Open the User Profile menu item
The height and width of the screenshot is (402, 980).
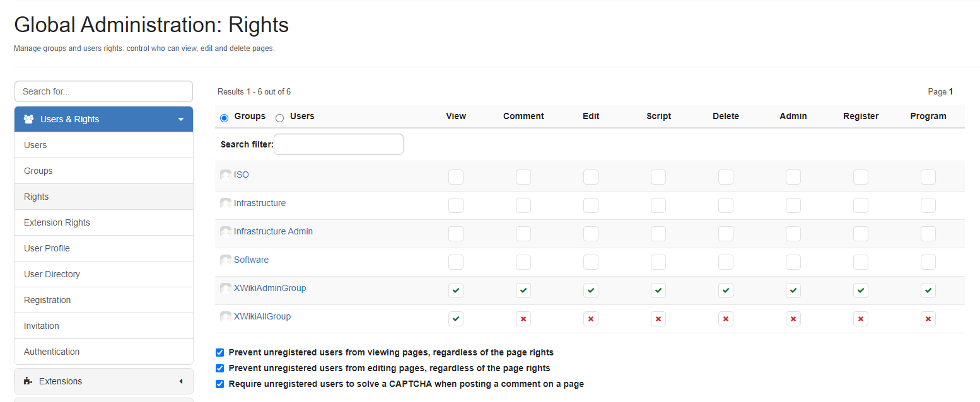pyautogui.click(x=103, y=248)
